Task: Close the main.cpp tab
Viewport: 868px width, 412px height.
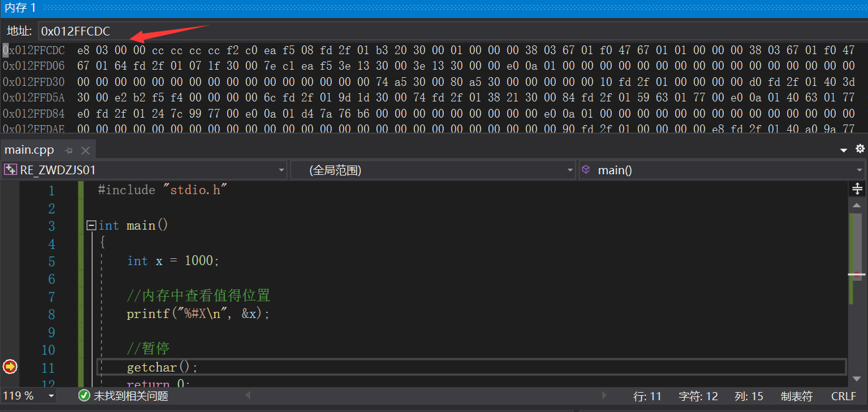Action: (85, 151)
